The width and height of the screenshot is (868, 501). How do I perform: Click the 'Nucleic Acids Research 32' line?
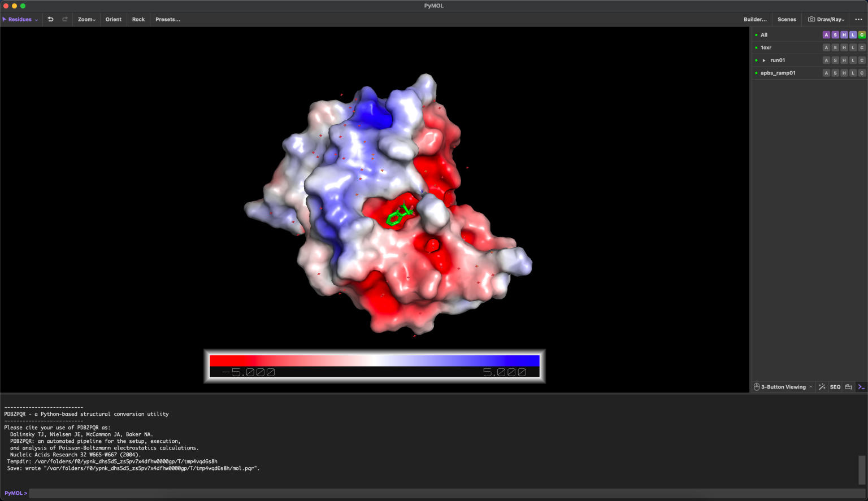[75, 455]
